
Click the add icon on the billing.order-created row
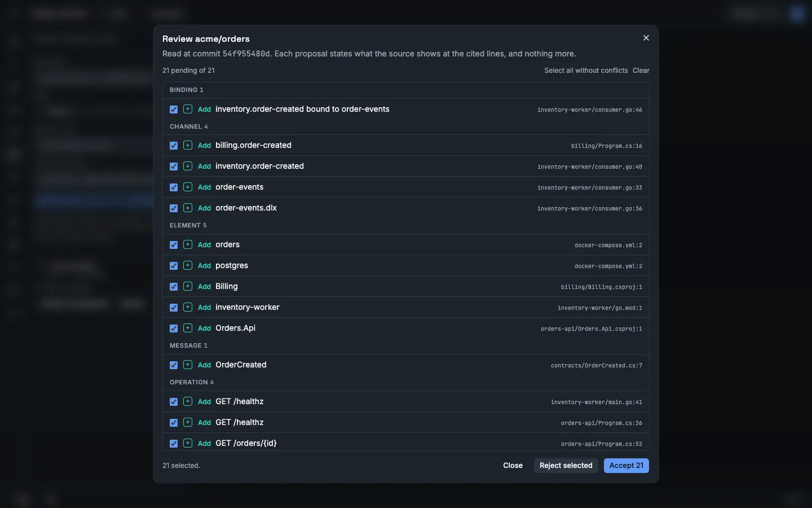click(188, 145)
